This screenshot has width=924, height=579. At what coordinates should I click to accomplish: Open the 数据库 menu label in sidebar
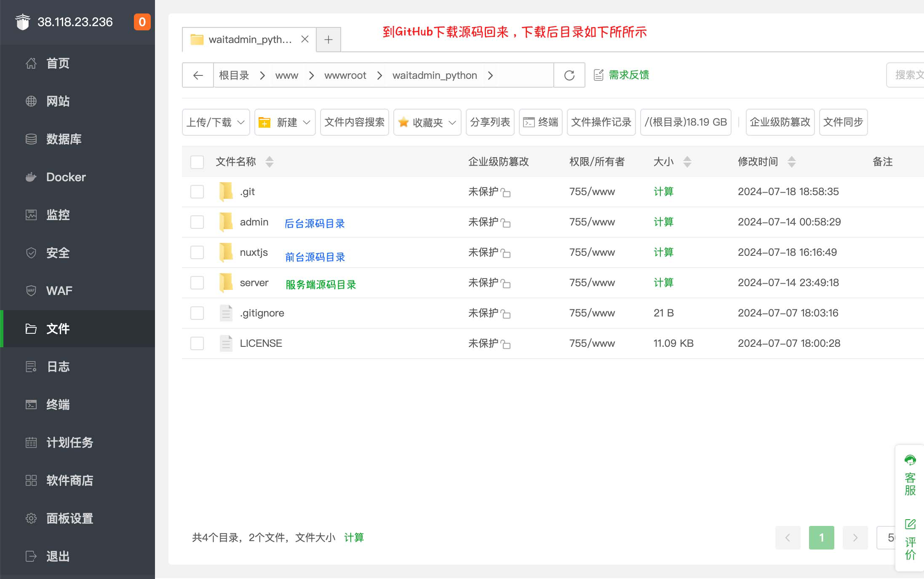pos(64,139)
